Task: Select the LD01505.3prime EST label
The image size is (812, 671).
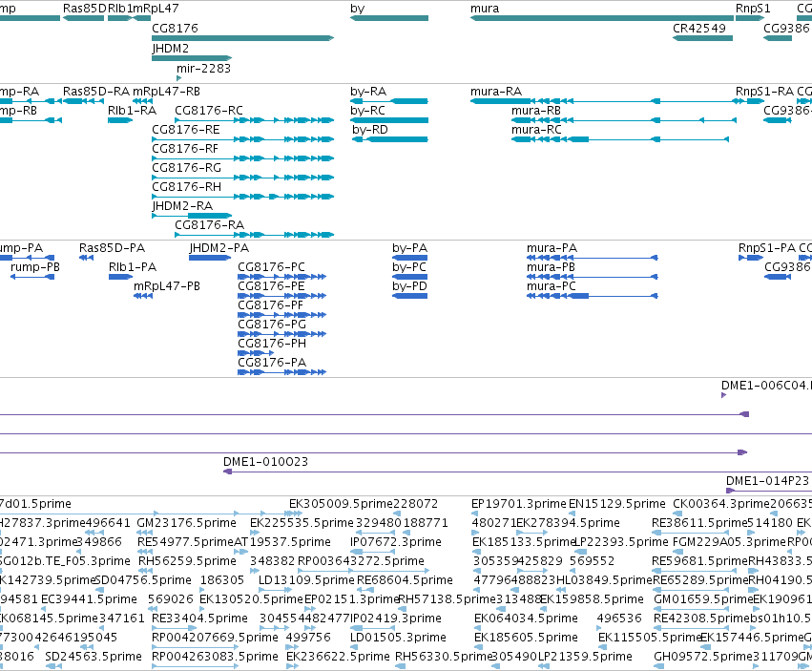Action: [398, 637]
